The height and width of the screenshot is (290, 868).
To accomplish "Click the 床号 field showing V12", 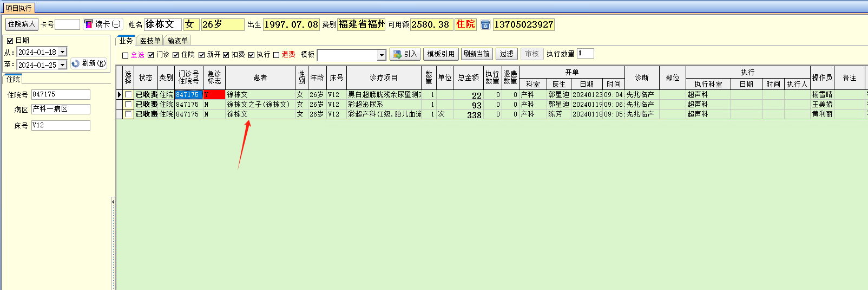I will (x=61, y=125).
